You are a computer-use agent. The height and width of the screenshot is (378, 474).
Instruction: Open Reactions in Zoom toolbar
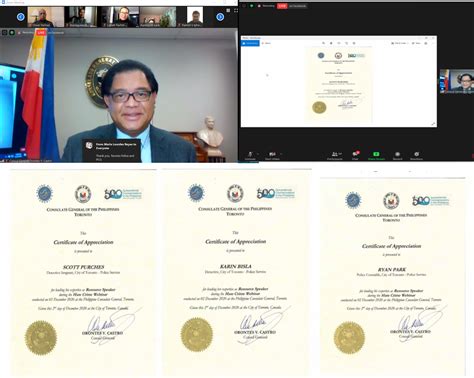[416, 156]
